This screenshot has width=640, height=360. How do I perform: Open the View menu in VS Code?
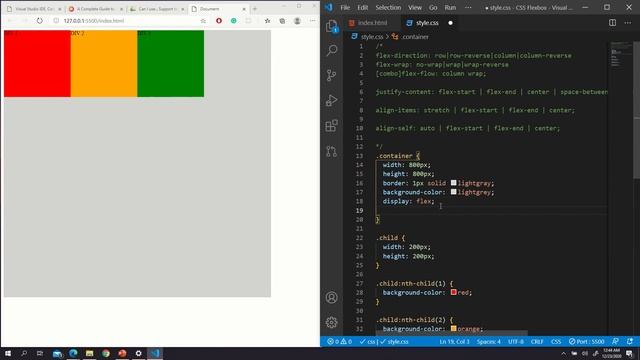point(415,7)
